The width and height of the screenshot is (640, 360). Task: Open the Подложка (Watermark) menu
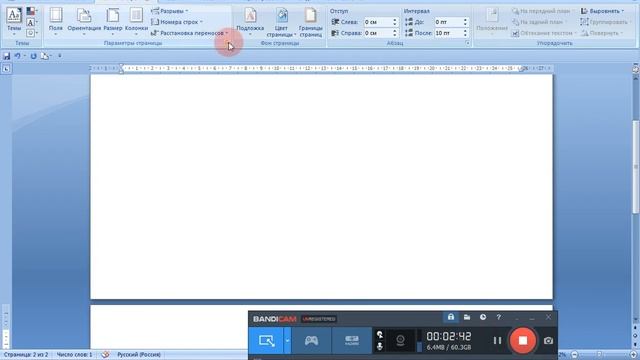[250, 21]
